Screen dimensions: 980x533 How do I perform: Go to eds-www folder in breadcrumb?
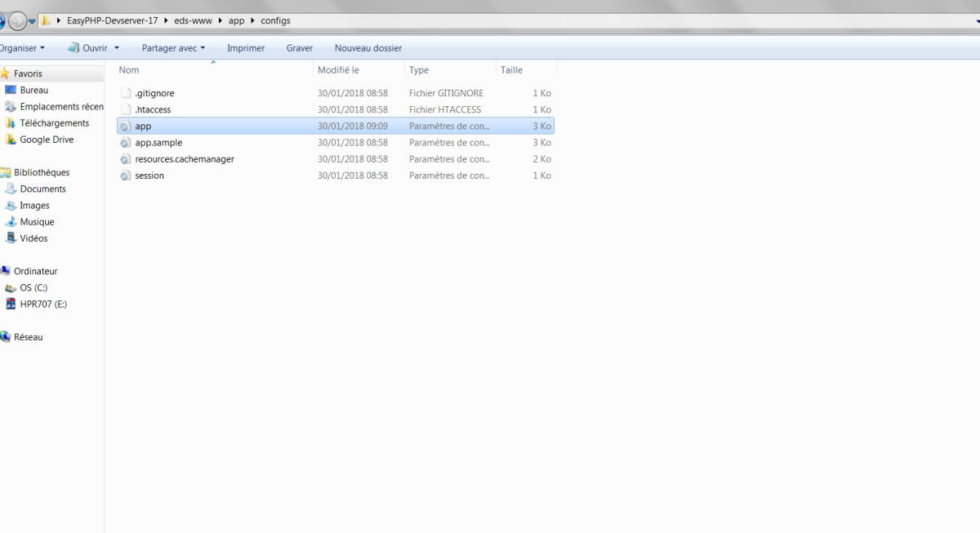194,20
